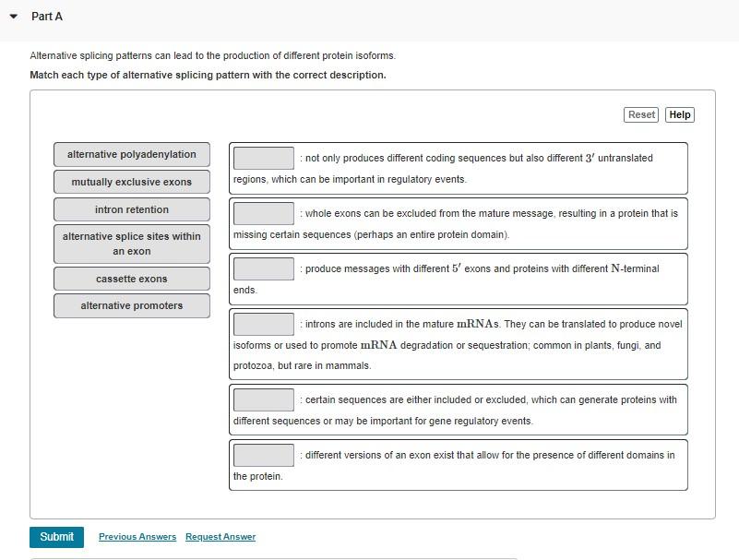Select the alternative promoters tile
The image size is (739, 560).
[x=131, y=305]
